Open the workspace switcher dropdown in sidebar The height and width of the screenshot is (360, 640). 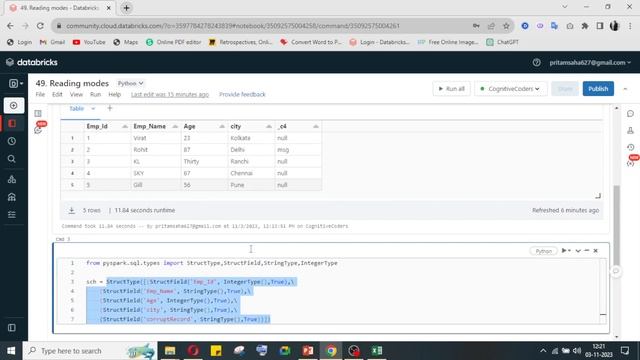[16, 84]
